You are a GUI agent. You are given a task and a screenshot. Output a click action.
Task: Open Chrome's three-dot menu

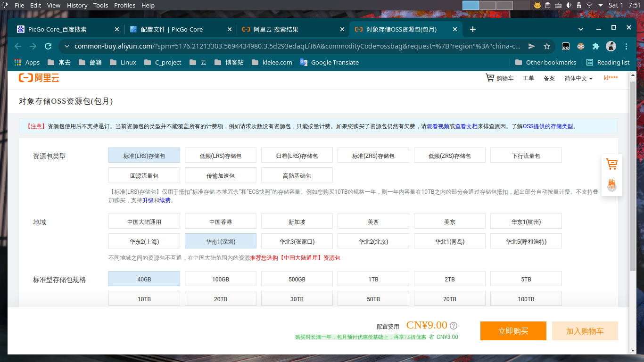click(x=626, y=46)
